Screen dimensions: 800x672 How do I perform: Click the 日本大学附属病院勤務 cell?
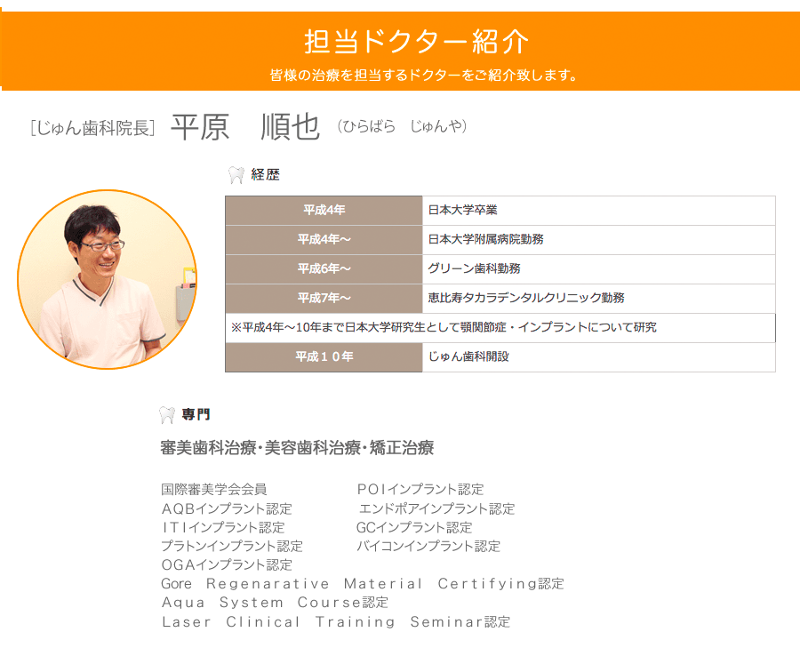[x=599, y=240]
